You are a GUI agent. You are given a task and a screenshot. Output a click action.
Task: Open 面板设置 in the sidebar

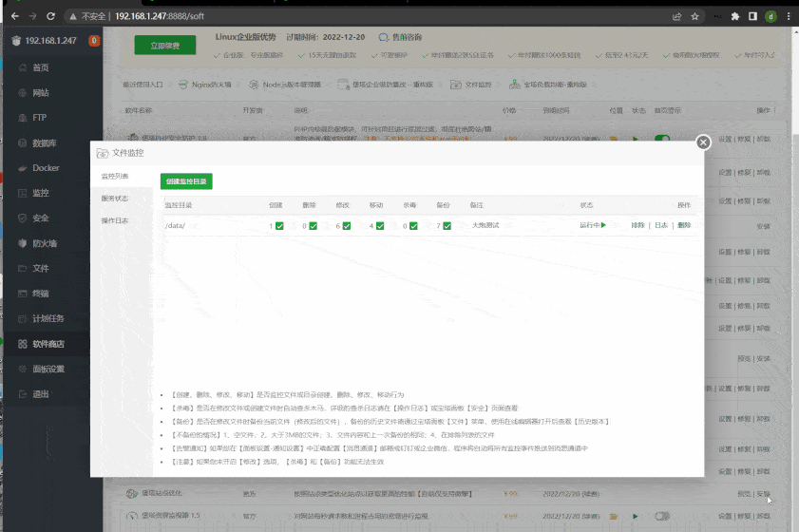[x=48, y=369]
